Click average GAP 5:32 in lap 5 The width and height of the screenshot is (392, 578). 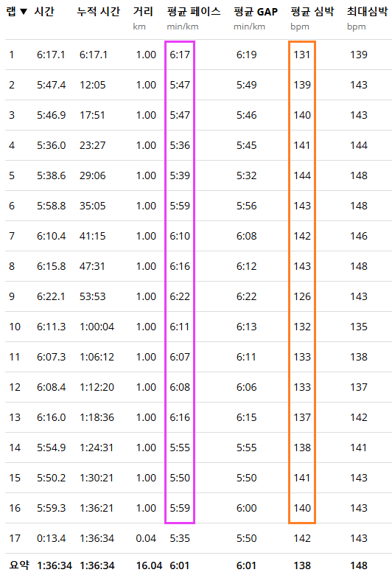coord(246,175)
